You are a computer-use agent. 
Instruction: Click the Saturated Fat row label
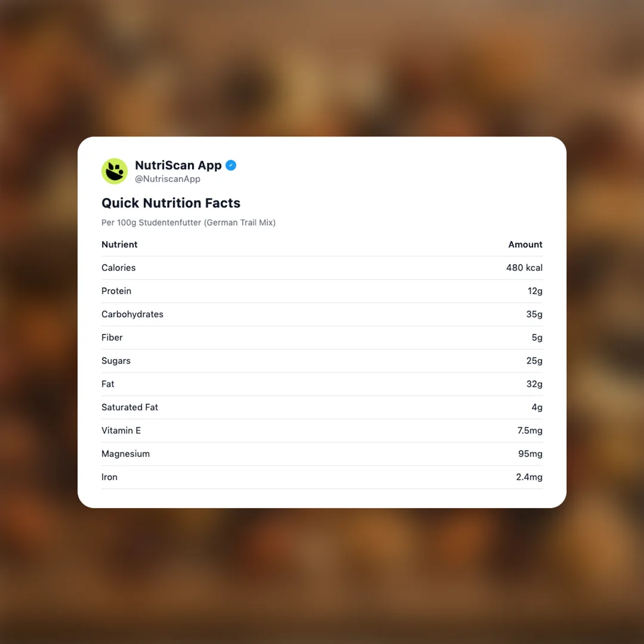point(129,407)
